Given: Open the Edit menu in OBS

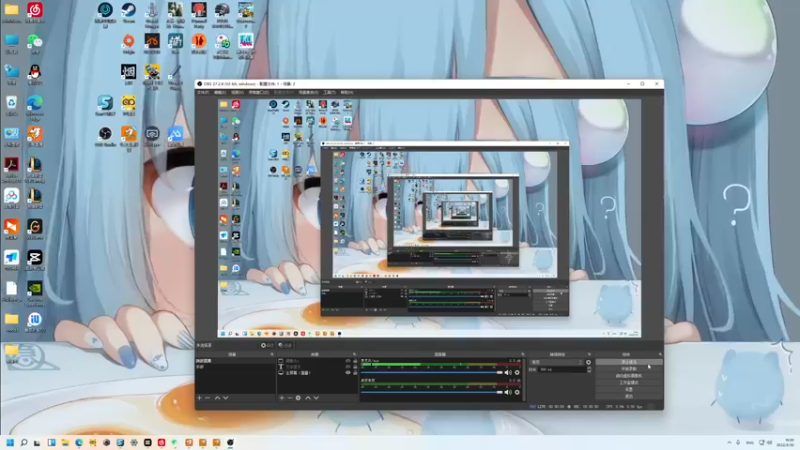Looking at the screenshot, I should [220, 92].
